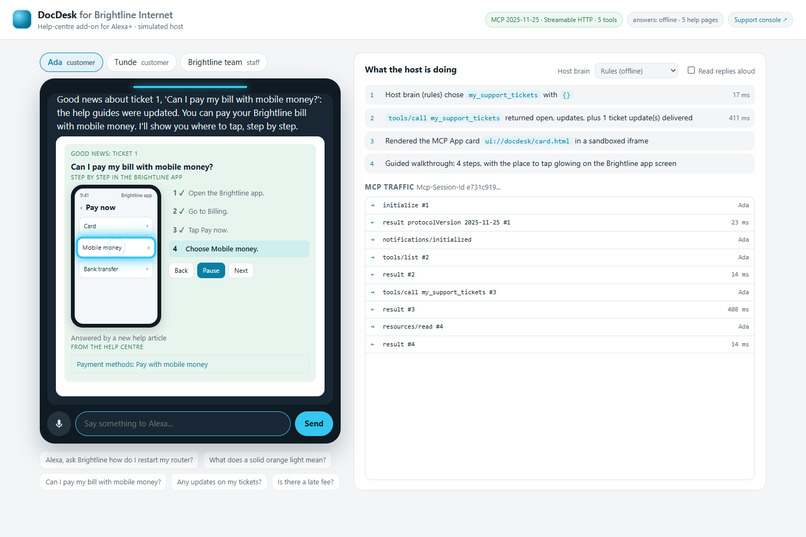
Task: Select the resources/read #4 traffic row
Action: click(x=559, y=327)
